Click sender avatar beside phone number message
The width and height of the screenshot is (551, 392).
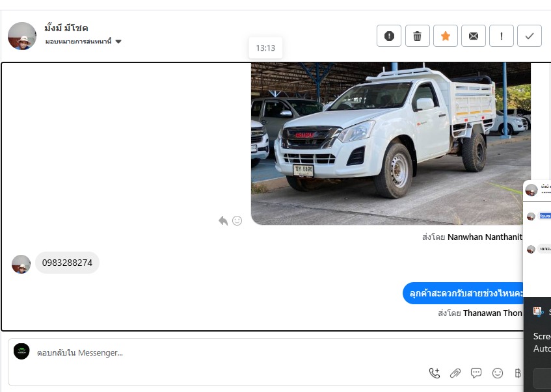point(21,264)
